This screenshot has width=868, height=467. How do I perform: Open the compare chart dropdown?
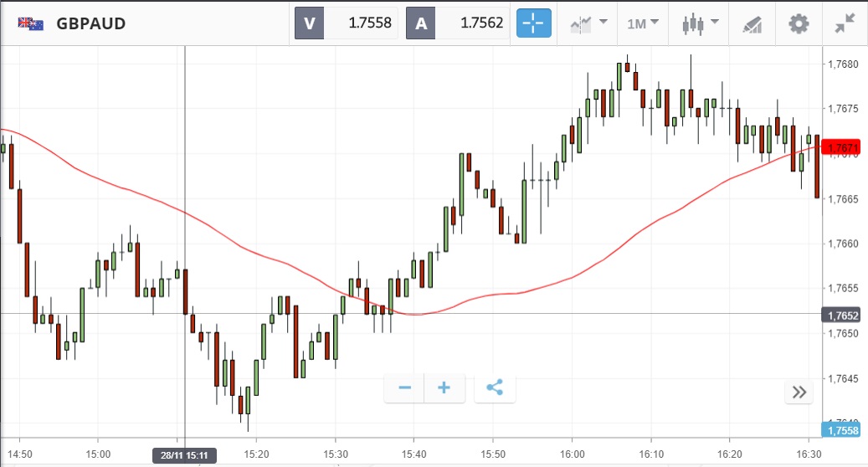pyautogui.click(x=588, y=23)
